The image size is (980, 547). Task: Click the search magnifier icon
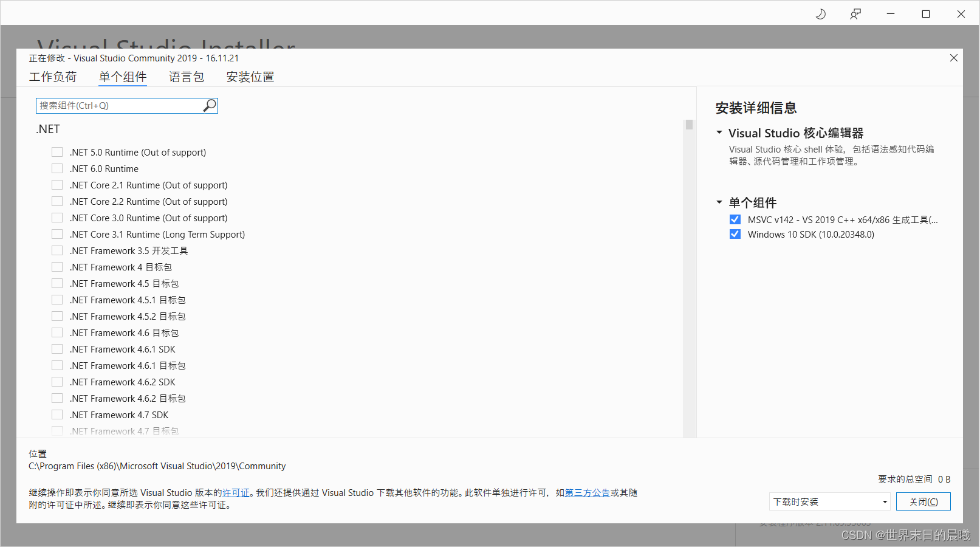pos(210,106)
